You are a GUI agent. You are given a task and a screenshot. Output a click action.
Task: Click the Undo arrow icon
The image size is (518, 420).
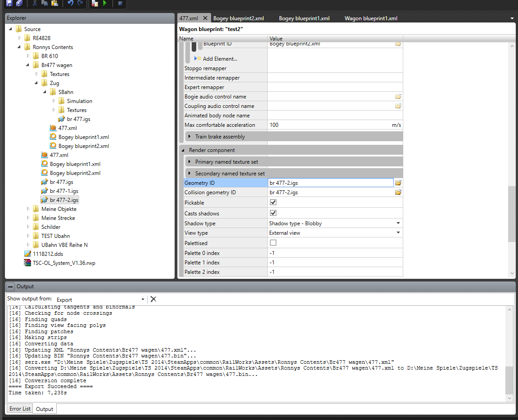(x=71, y=4)
